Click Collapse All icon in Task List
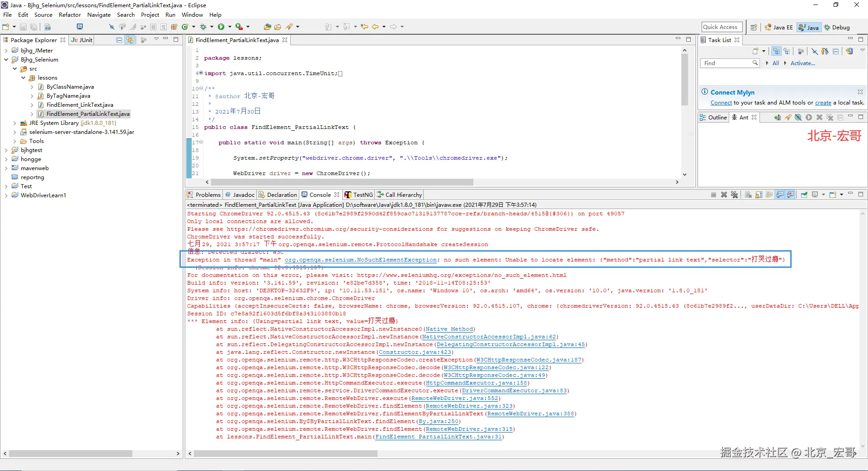 point(836,51)
